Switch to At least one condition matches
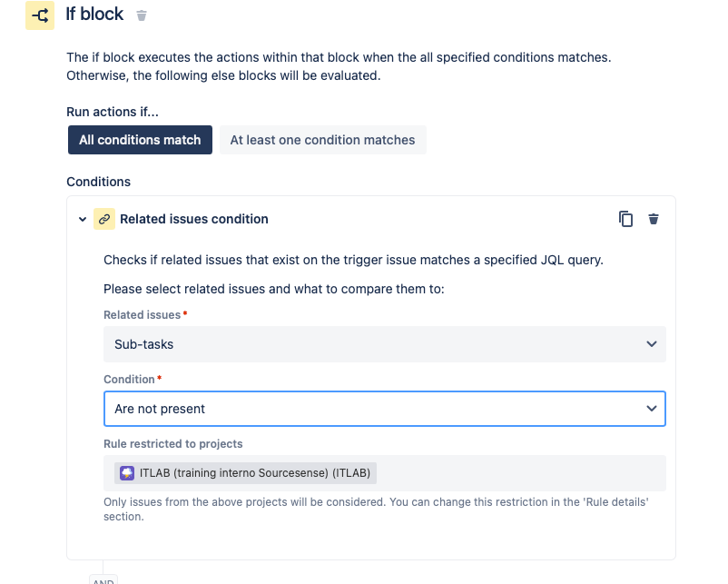Viewport: 728px width, 584px height. click(322, 140)
